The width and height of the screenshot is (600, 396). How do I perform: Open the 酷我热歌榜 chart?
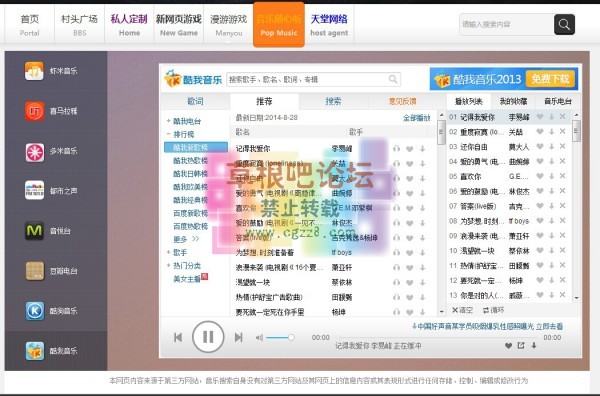[x=190, y=160]
